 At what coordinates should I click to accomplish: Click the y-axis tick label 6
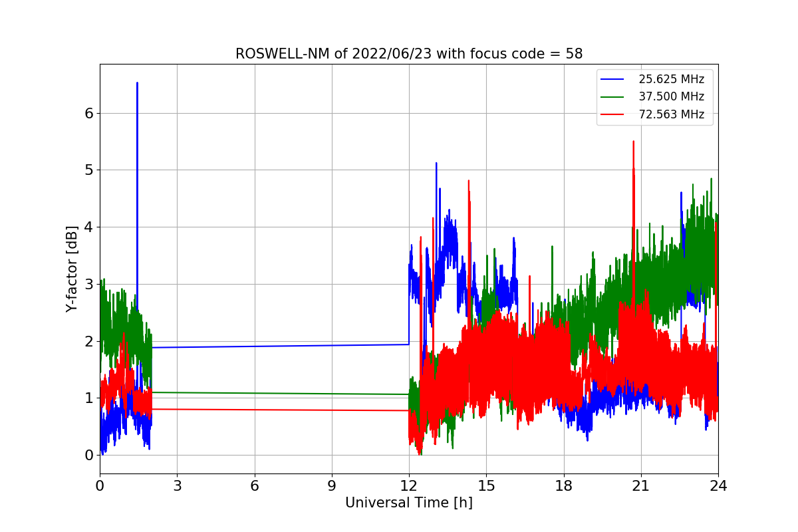click(x=88, y=113)
